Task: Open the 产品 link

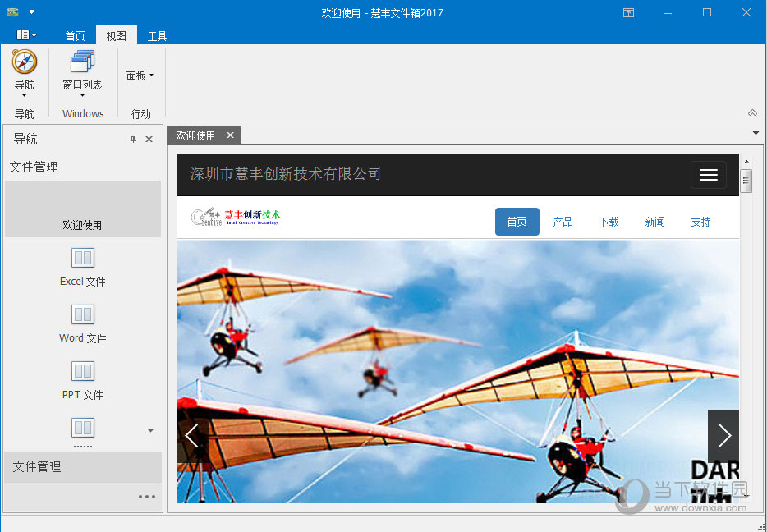Action: tap(563, 222)
